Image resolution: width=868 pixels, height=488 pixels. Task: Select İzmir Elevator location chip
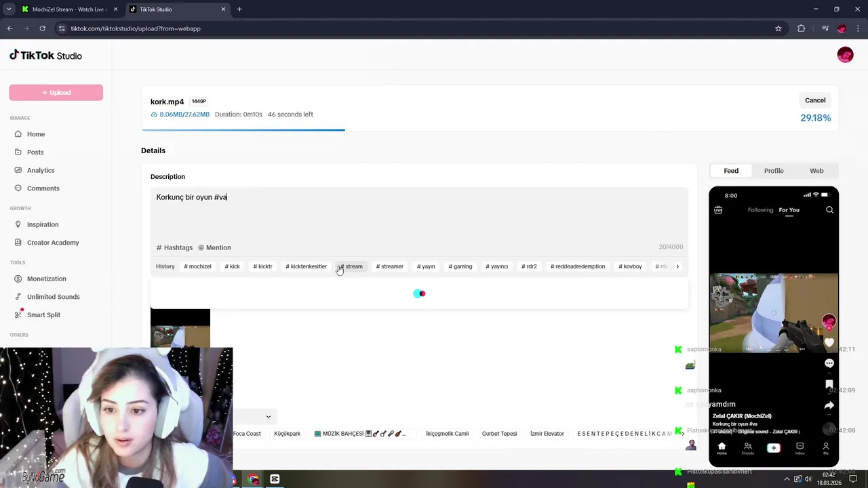click(x=547, y=434)
